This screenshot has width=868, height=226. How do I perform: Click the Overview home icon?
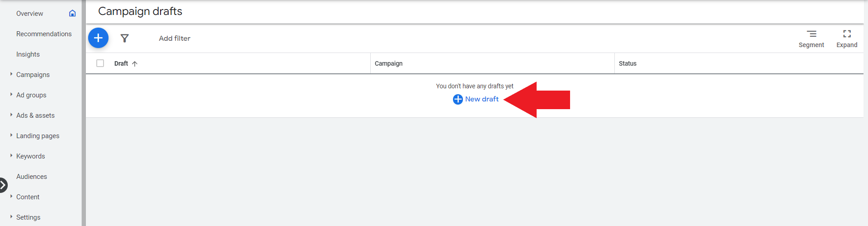pos(72,14)
